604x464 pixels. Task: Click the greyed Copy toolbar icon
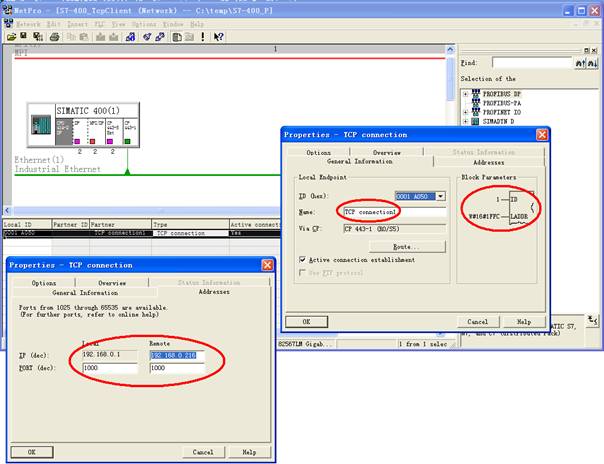[72, 37]
